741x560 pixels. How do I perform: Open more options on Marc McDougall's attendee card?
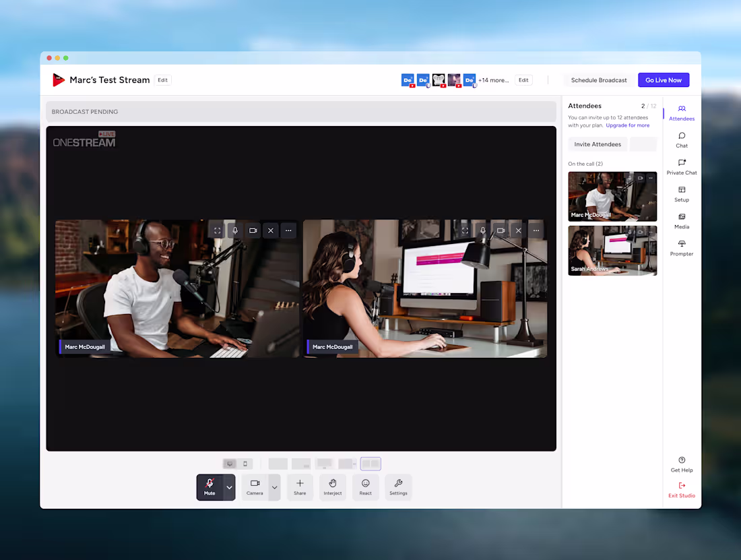tap(649, 178)
